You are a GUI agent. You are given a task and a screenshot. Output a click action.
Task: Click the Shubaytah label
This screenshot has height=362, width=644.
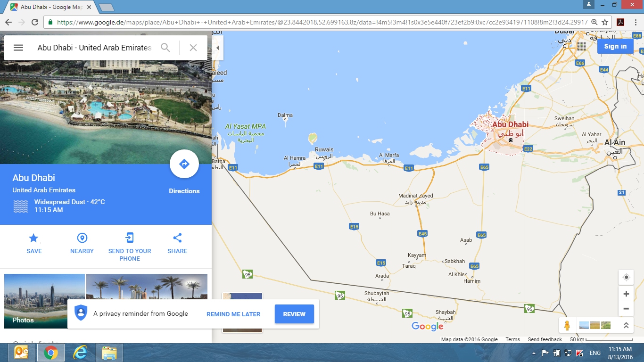[377, 294]
